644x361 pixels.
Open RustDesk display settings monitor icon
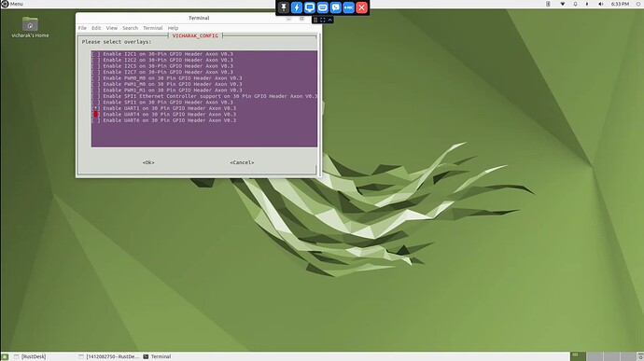point(310,7)
